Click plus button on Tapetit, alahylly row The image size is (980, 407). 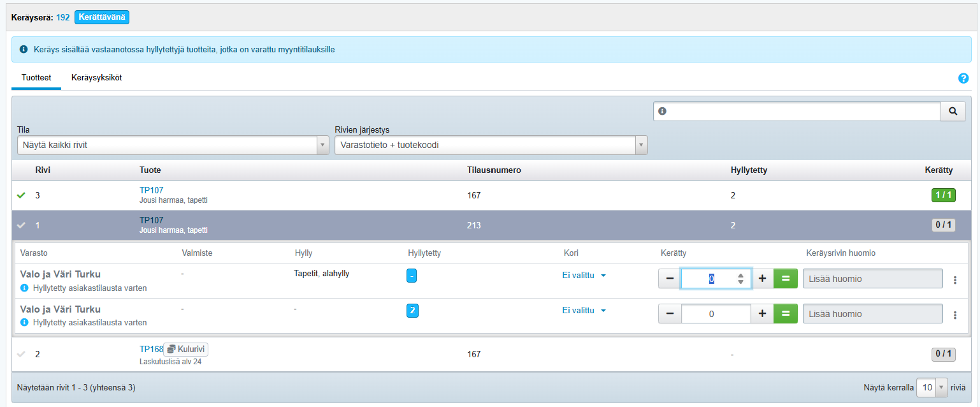click(x=762, y=279)
